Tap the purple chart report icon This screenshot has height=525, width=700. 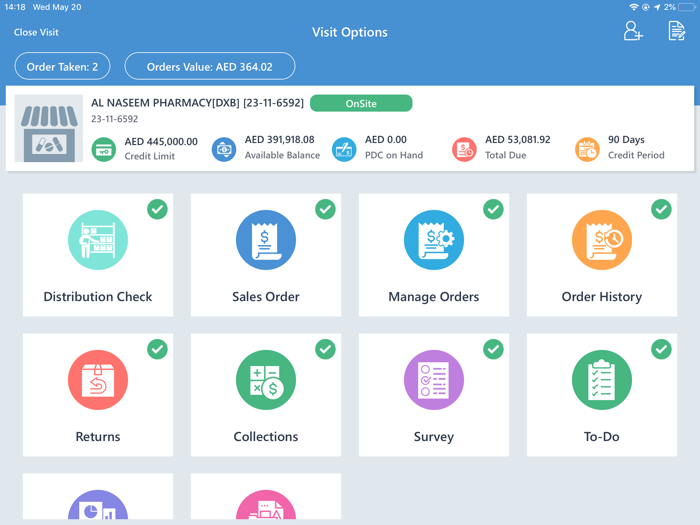pos(98,505)
